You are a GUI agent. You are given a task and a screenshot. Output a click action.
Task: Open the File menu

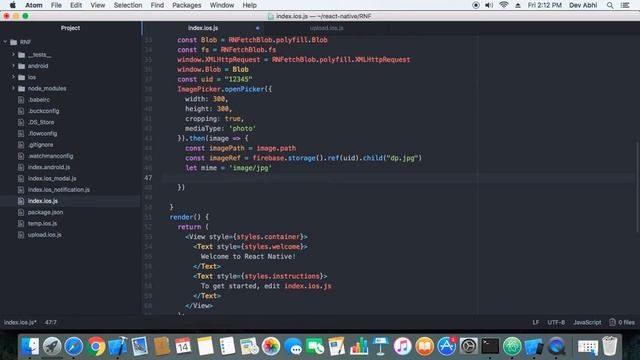[x=56, y=5]
